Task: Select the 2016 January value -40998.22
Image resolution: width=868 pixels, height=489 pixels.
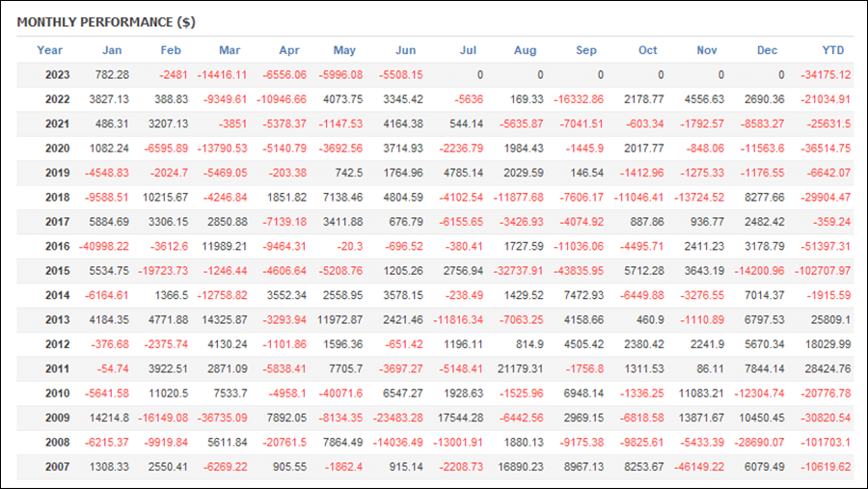Action: coord(103,246)
